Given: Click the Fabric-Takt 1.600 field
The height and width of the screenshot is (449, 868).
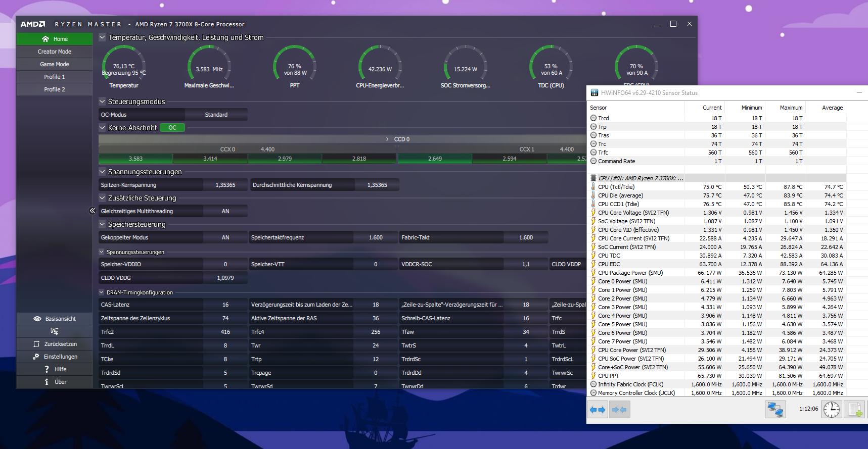Looking at the screenshot, I should coord(526,237).
